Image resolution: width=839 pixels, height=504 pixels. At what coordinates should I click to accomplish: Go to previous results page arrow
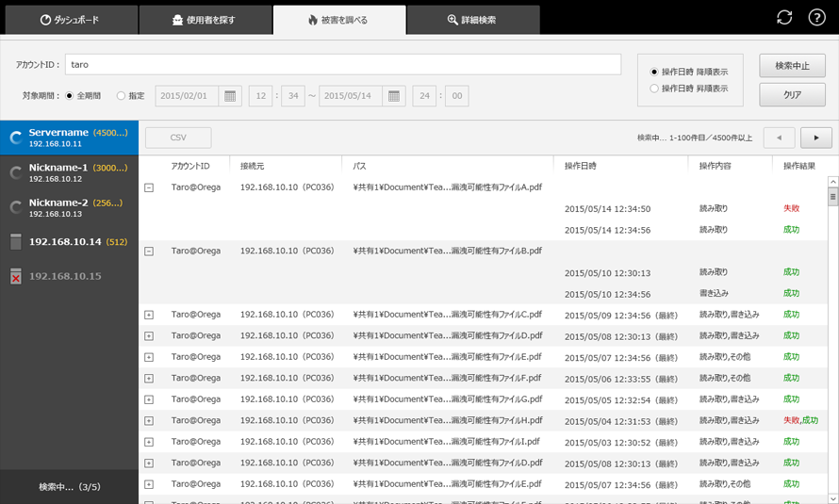click(779, 138)
